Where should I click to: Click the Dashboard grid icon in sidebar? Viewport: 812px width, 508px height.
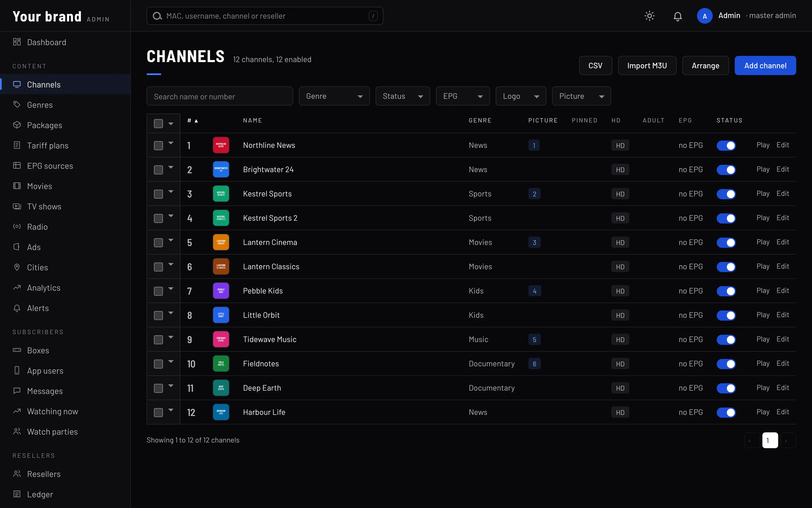tap(17, 42)
